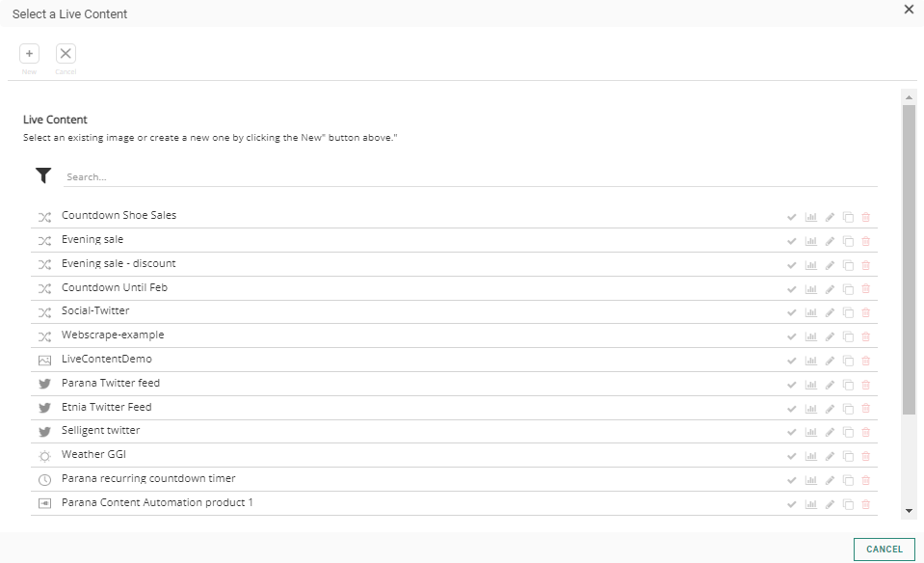Close the Select a Live Content dialog

[x=909, y=10]
